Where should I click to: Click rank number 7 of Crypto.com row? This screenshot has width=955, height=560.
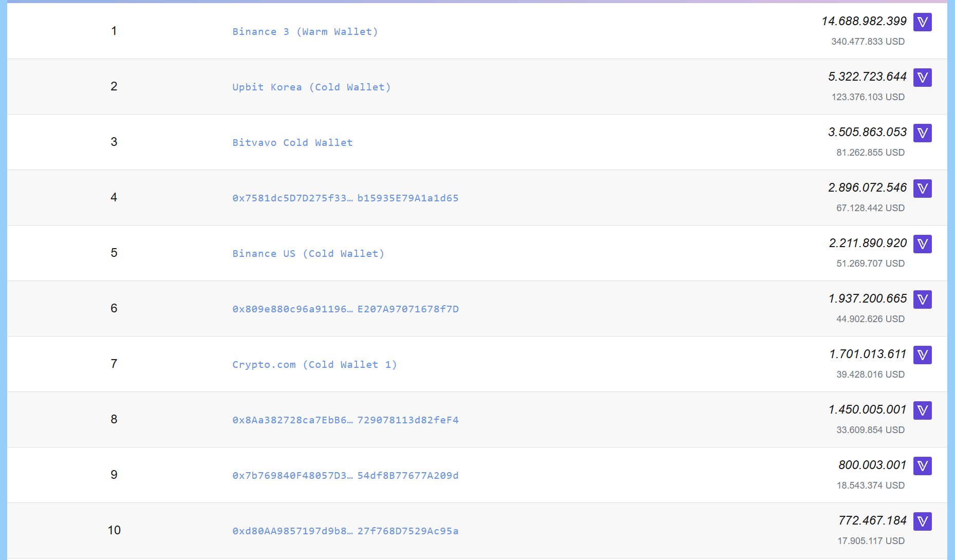(x=114, y=364)
